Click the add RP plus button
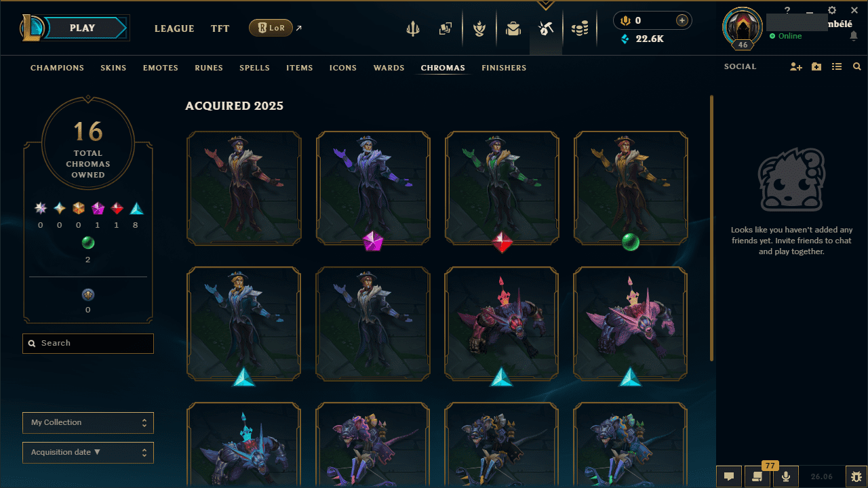Screen dimensions: 868x488 682,21
